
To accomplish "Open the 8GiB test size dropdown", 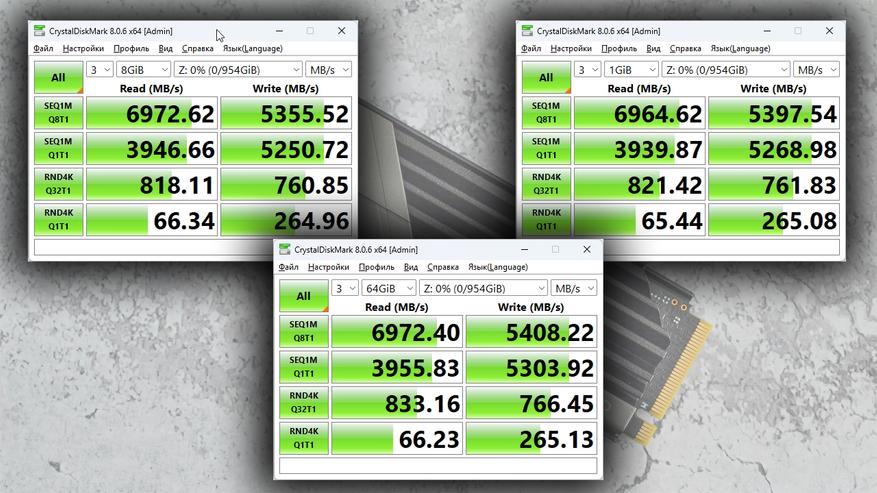I will click(x=143, y=69).
